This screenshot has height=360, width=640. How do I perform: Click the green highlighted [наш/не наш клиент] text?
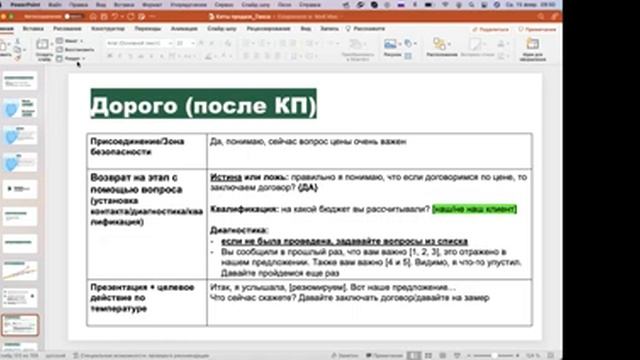474,209
